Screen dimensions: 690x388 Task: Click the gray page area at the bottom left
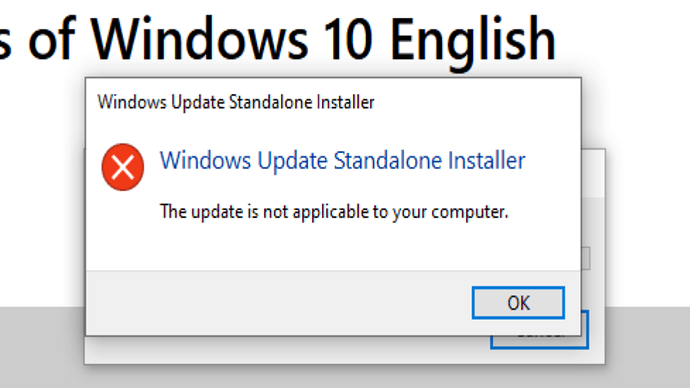(42, 348)
